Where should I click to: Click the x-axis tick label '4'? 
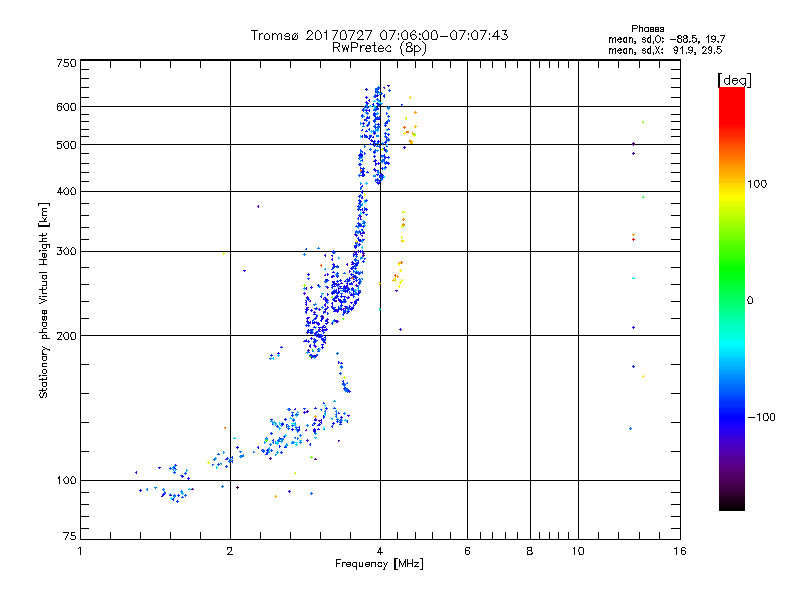coord(380,551)
